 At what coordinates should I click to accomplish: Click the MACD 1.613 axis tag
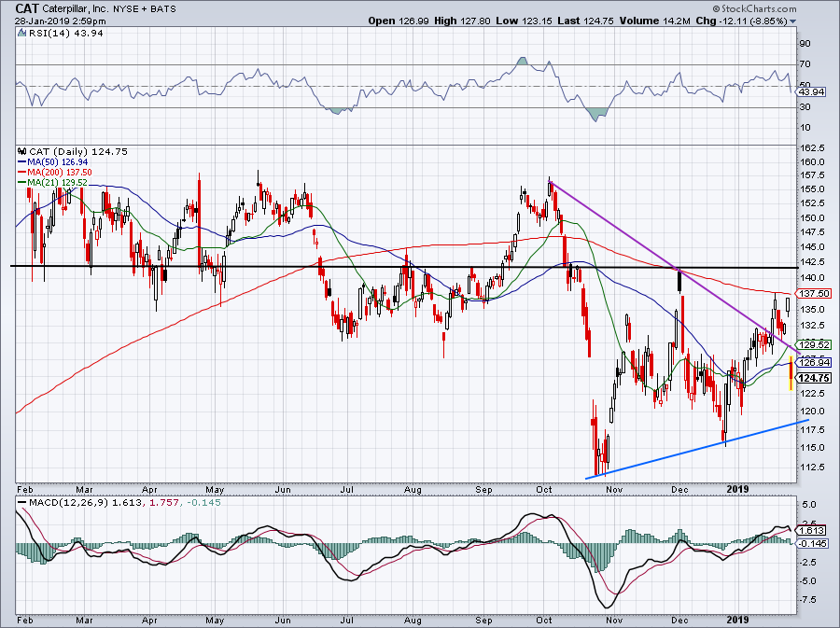click(x=811, y=531)
